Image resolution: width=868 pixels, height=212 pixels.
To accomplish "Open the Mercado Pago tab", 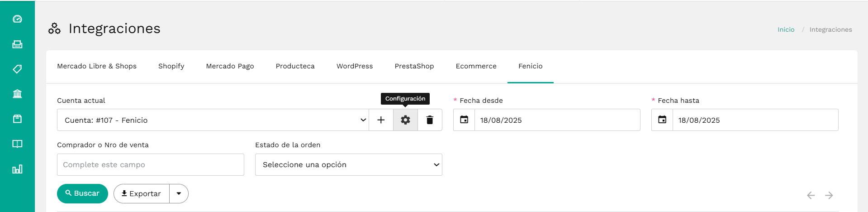I will (x=230, y=66).
